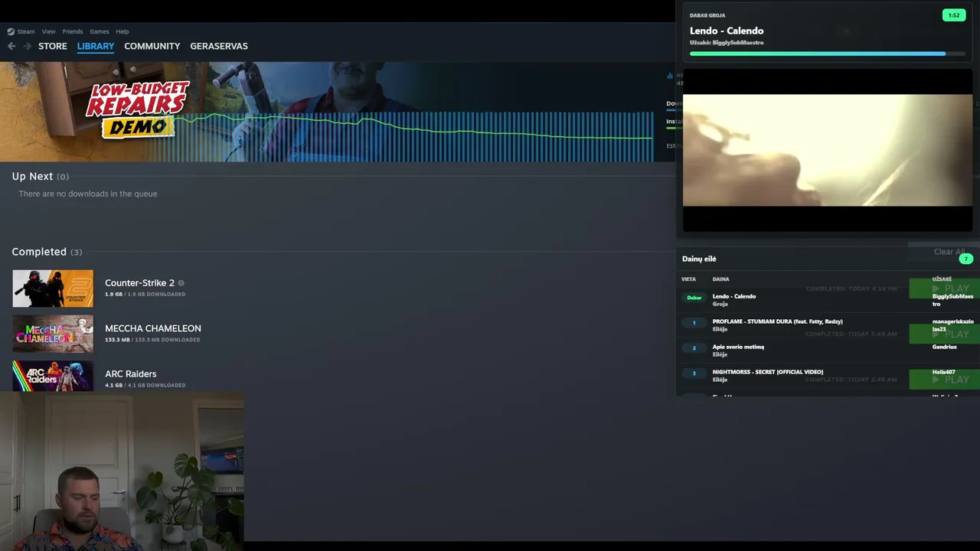Switch to the LIBRARY tab
The height and width of the screenshot is (551, 980).
tap(96, 46)
